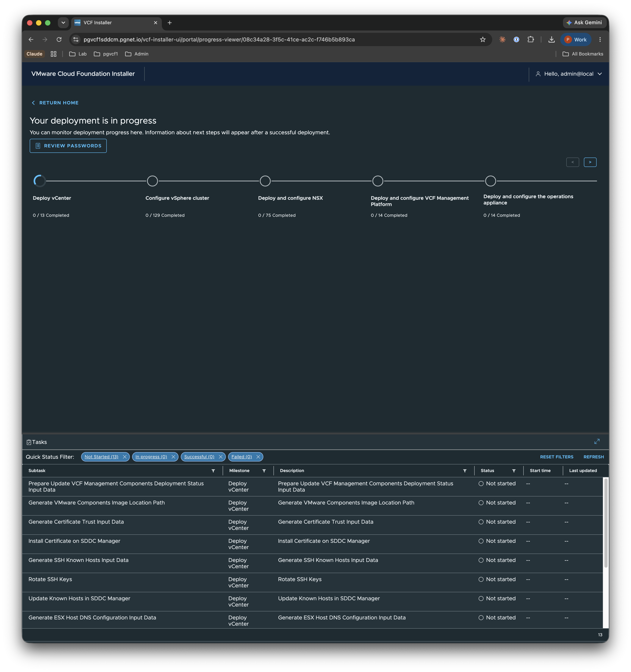Click the Return Home link
631x672 pixels.
click(55, 103)
